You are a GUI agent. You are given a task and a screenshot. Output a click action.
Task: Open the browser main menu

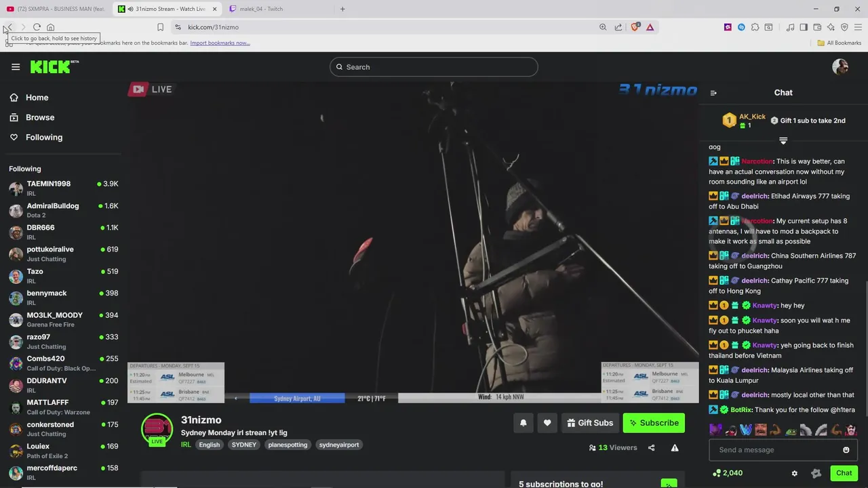pyautogui.click(x=859, y=27)
